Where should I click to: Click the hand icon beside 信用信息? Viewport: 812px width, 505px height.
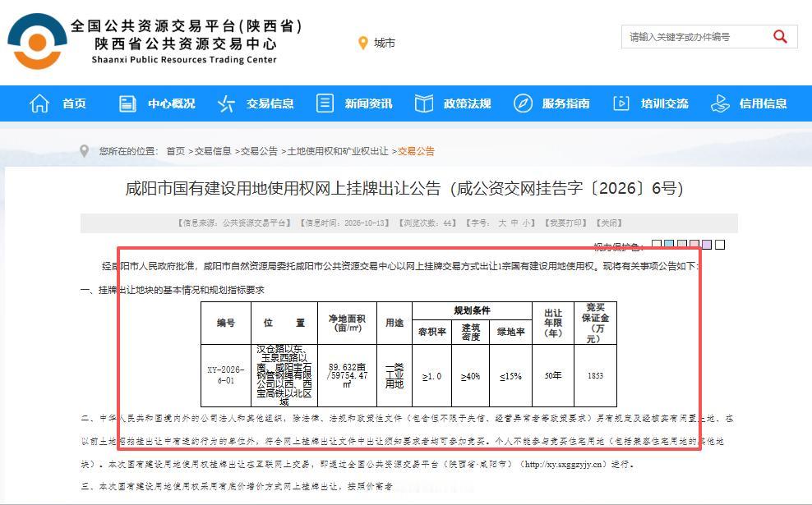click(x=720, y=103)
